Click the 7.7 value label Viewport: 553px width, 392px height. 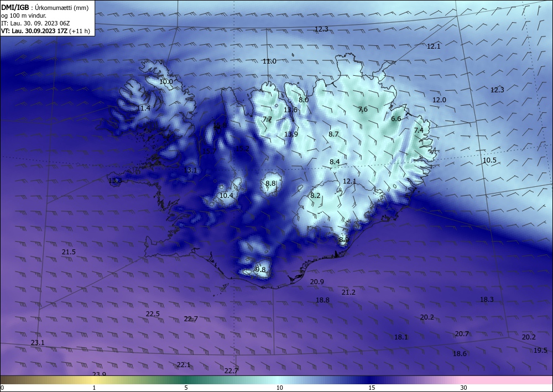coord(267,119)
